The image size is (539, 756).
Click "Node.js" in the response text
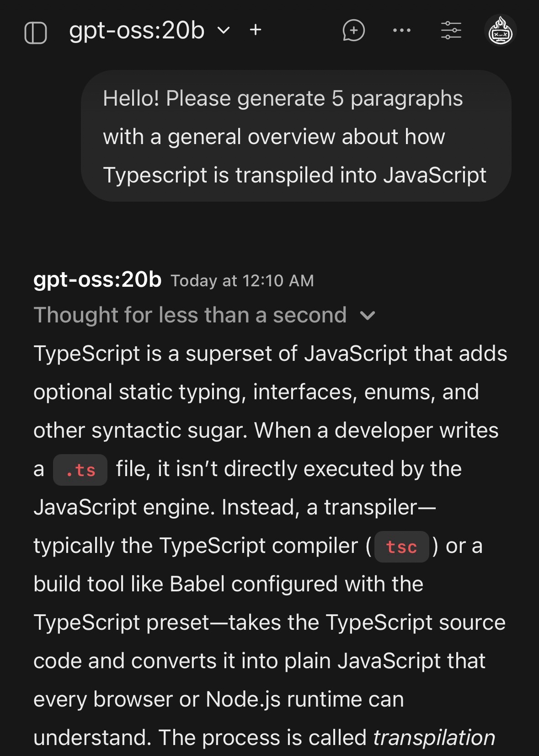click(x=243, y=699)
